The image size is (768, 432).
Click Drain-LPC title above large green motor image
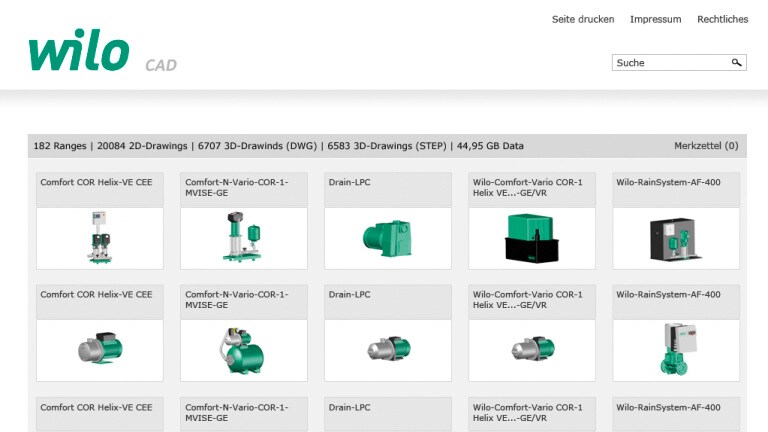(349, 182)
